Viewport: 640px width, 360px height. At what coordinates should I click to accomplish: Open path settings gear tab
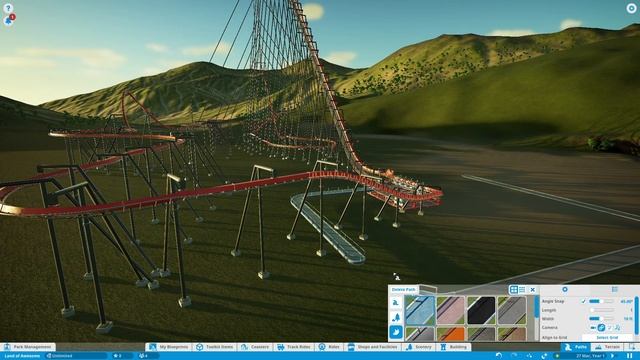(565, 289)
